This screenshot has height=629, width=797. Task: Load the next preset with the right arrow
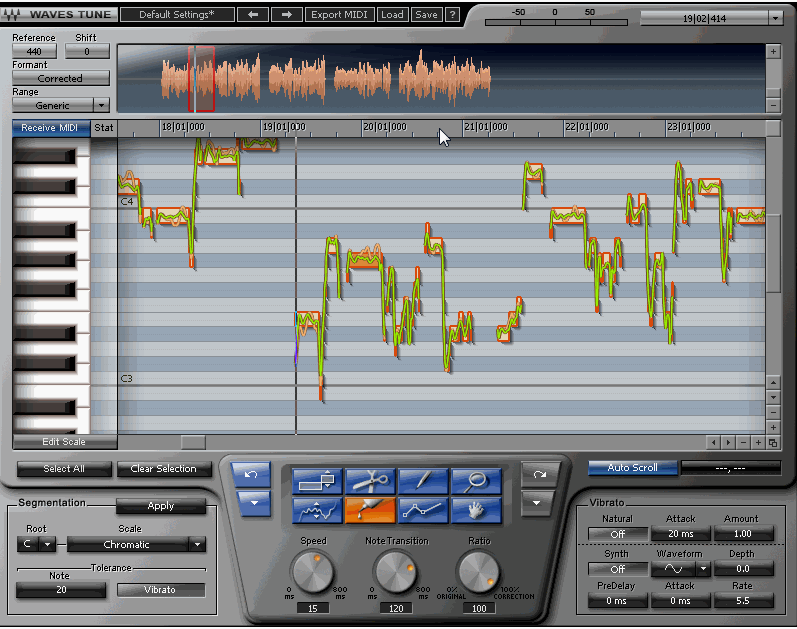pyautogui.click(x=287, y=15)
